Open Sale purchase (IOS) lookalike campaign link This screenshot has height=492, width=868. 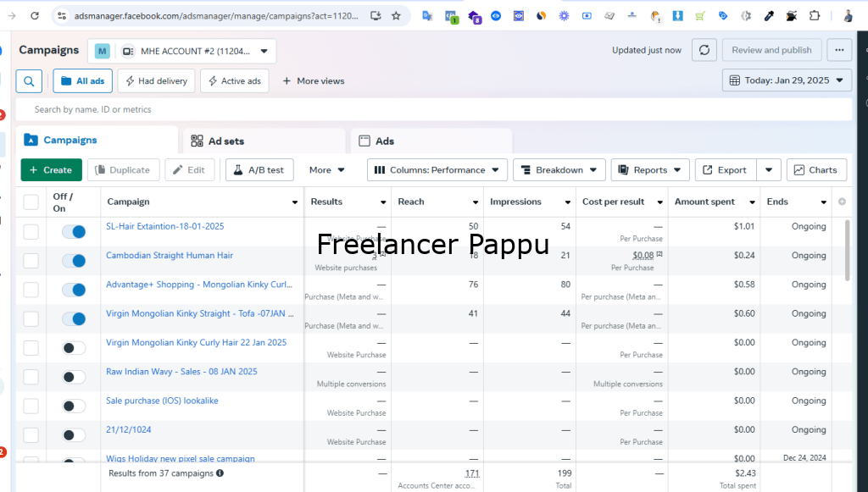pyautogui.click(x=162, y=401)
